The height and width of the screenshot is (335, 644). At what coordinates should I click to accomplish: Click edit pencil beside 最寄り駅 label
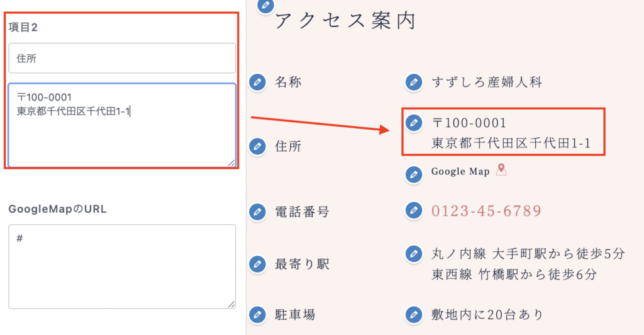[x=257, y=264]
